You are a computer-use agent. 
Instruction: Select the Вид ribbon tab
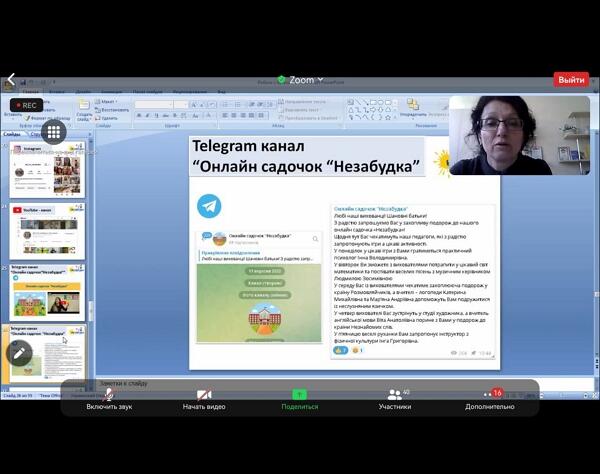pos(222,92)
